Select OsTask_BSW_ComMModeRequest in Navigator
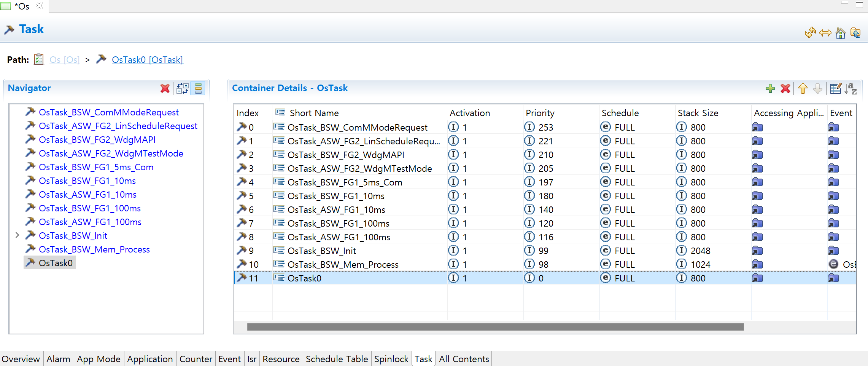 click(109, 112)
